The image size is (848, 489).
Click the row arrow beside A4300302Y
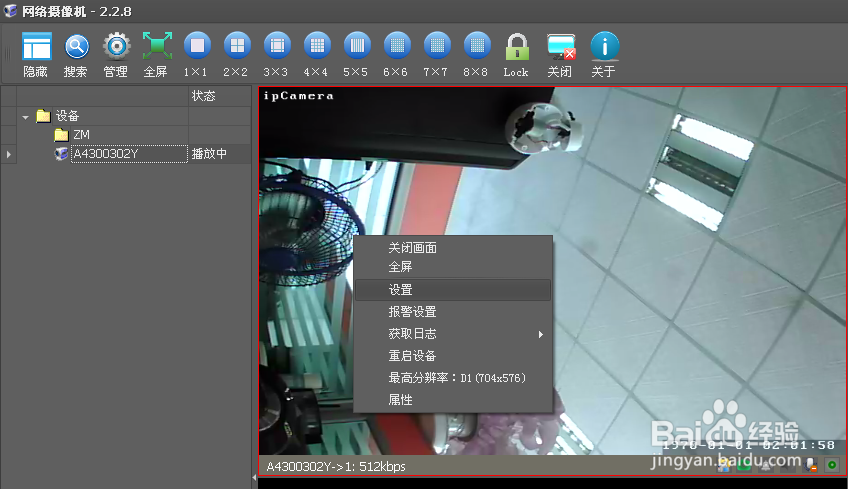[8, 154]
